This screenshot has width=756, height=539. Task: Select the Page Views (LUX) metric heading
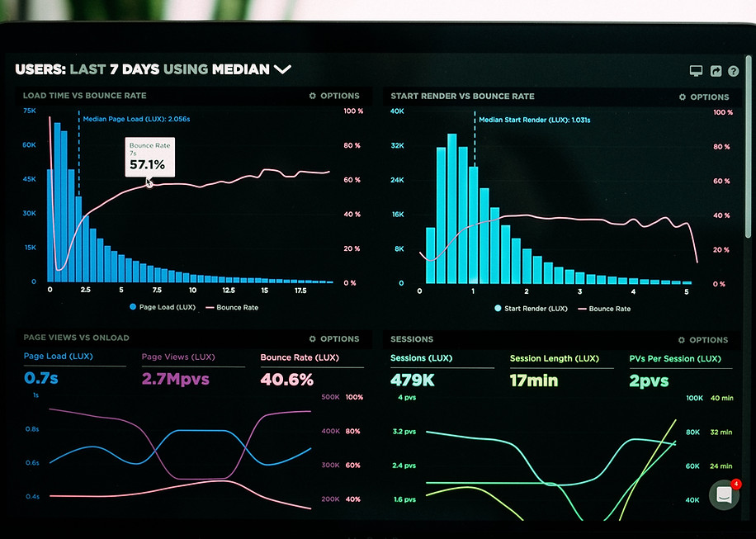point(178,357)
